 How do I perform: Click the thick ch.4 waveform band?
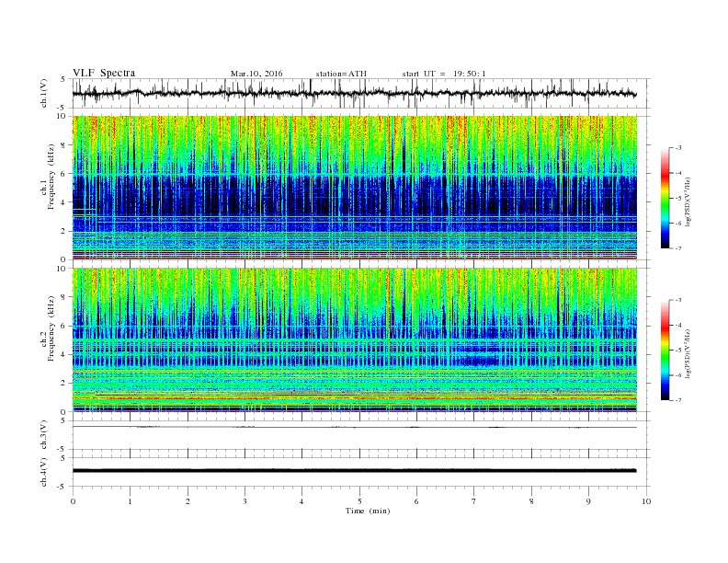[x=354, y=471]
